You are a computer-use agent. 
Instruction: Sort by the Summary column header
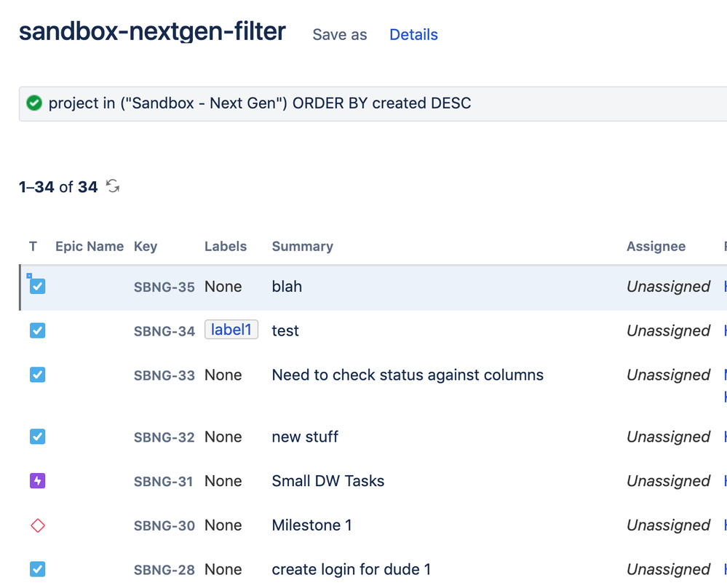[303, 246]
